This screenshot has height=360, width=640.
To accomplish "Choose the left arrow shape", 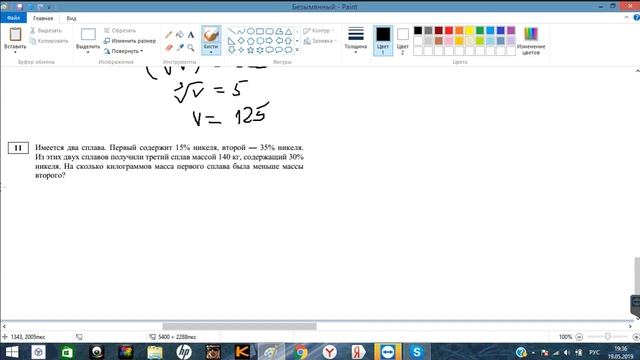I will [279, 40].
